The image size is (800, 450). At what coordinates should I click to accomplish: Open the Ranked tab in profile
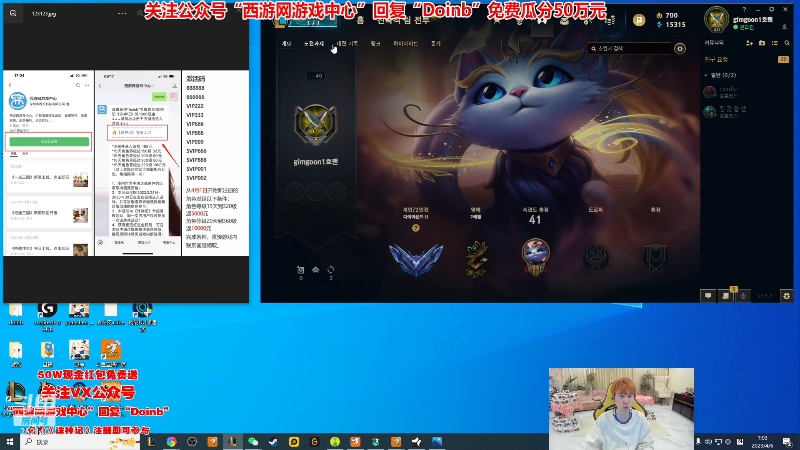pyautogui.click(x=376, y=44)
